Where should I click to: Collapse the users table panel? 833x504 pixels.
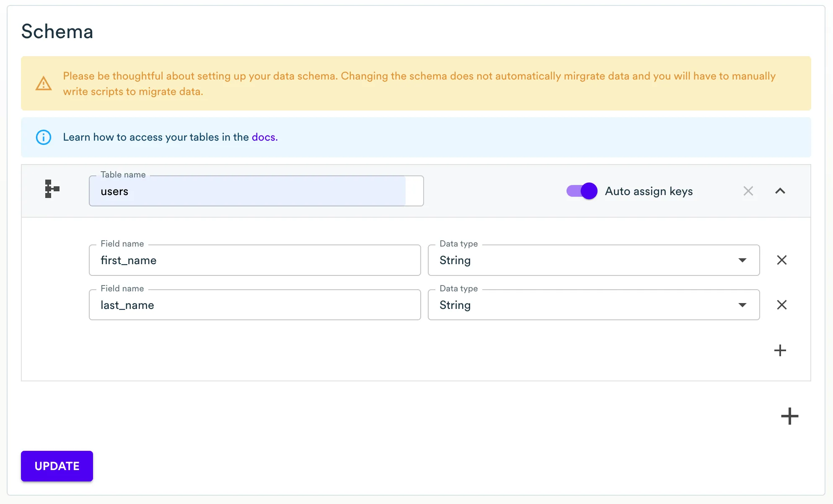[780, 191]
